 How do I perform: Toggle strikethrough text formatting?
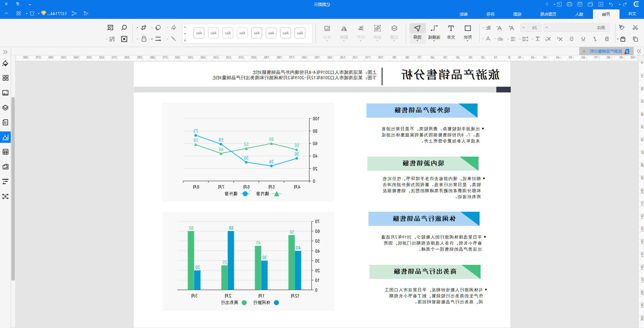(x=572, y=39)
